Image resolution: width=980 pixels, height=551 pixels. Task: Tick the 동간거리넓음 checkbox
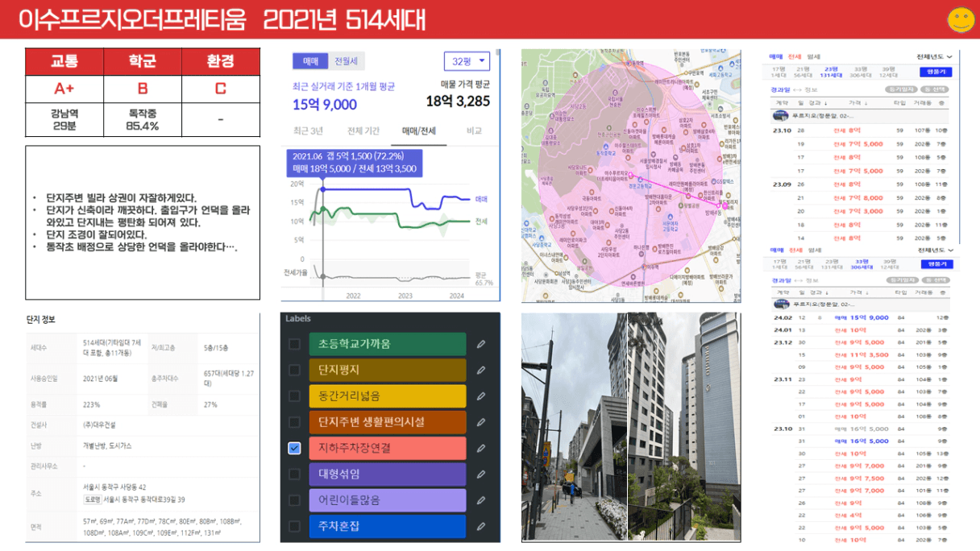(294, 396)
